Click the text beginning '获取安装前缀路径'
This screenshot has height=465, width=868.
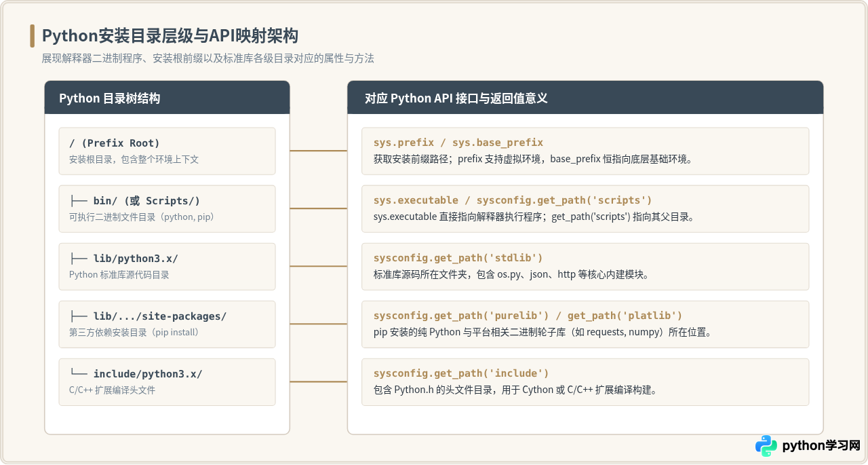533,160
